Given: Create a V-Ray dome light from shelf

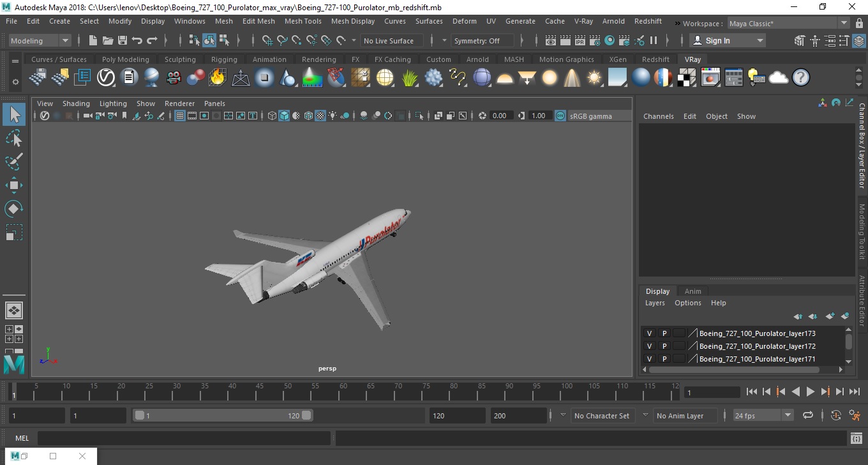Looking at the screenshot, I should [505, 78].
